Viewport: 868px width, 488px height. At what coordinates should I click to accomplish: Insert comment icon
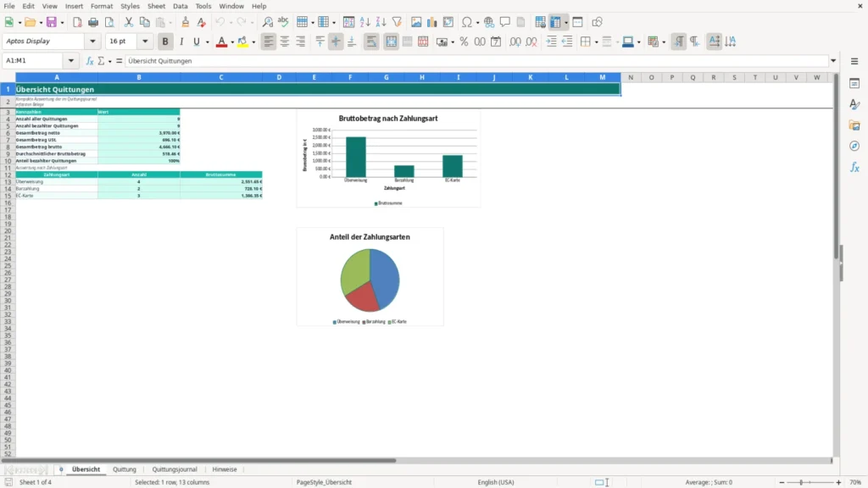[505, 22]
